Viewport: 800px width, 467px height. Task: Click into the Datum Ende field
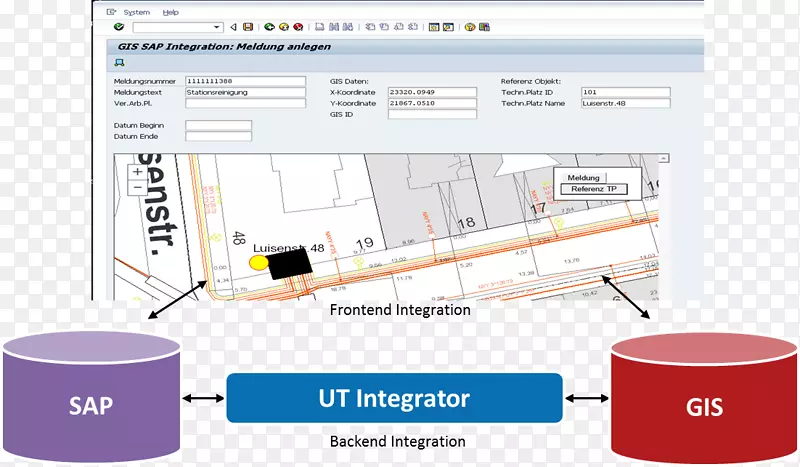pos(218,136)
